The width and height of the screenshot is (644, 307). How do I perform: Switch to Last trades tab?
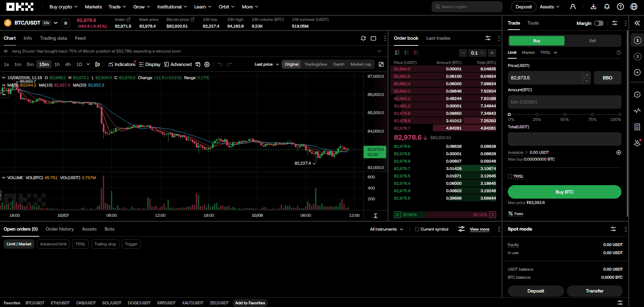pos(438,38)
